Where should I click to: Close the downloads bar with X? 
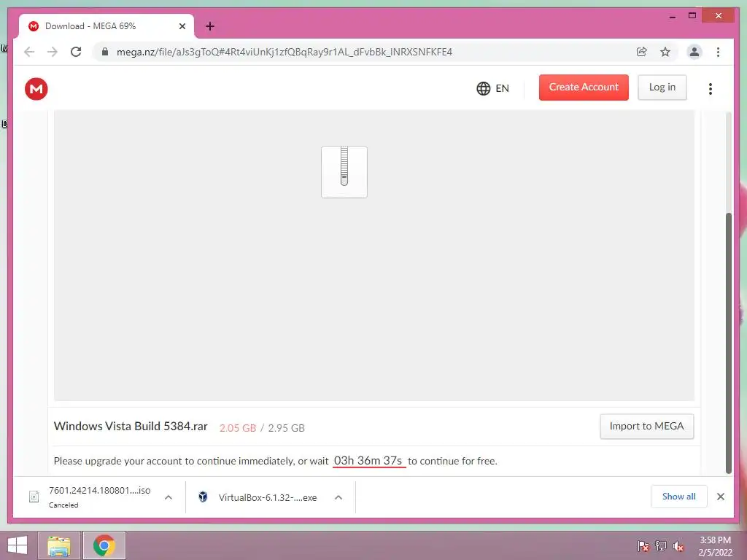coord(721,497)
